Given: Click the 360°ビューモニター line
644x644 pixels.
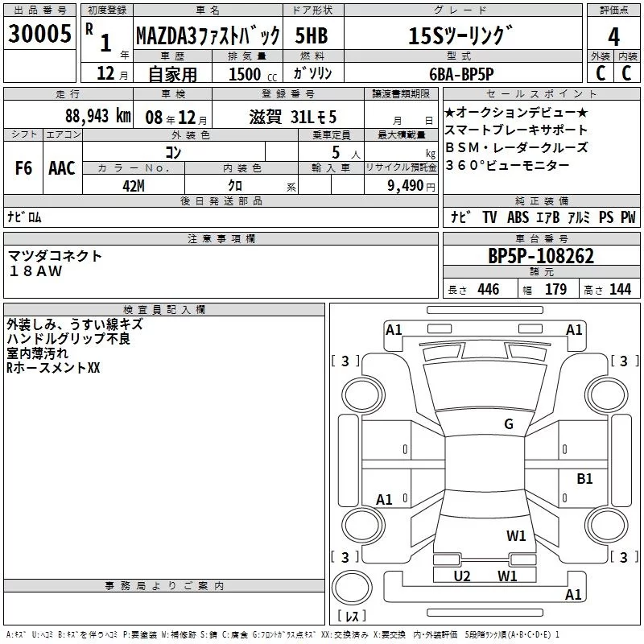Looking at the screenshot, I should click(x=508, y=165).
